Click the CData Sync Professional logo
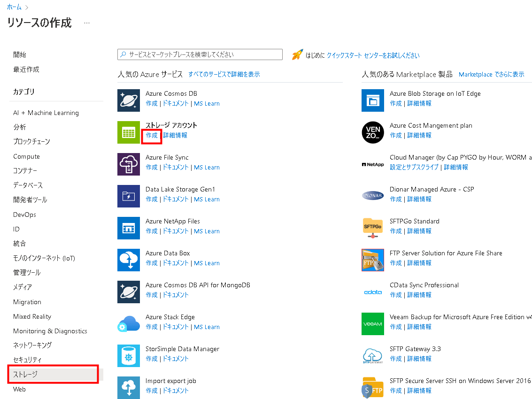The image size is (532, 399). tap(372, 292)
